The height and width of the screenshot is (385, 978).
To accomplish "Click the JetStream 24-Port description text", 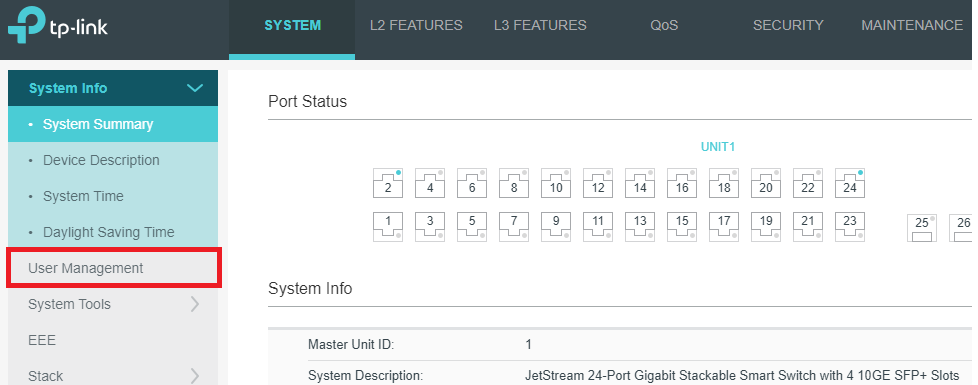I will coord(742,376).
